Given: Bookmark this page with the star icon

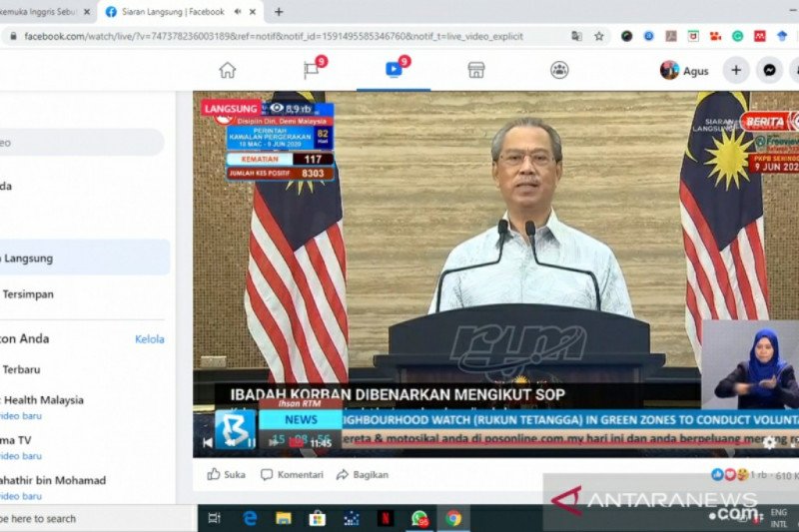Looking at the screenshot, I should [598, 36].
